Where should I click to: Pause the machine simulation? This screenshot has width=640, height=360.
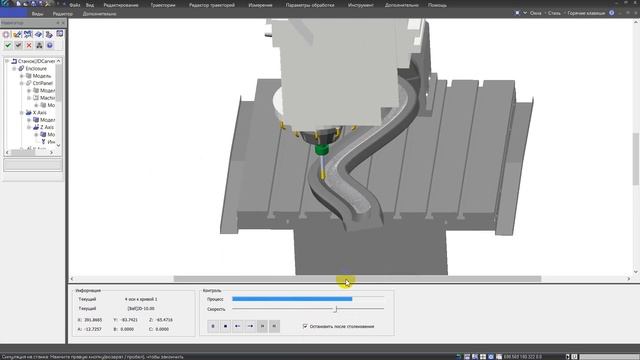click(x=213, y=326)
